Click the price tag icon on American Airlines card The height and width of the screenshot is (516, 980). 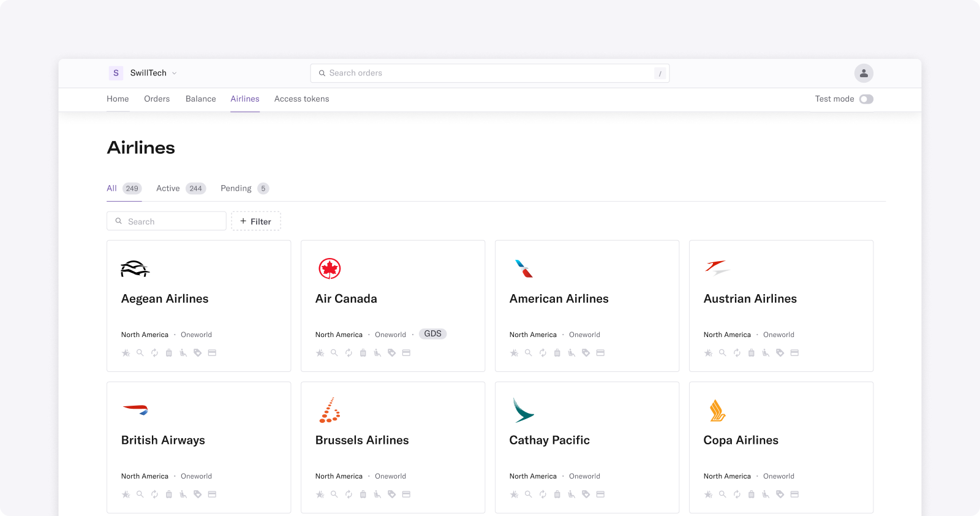tap(586, 353)
